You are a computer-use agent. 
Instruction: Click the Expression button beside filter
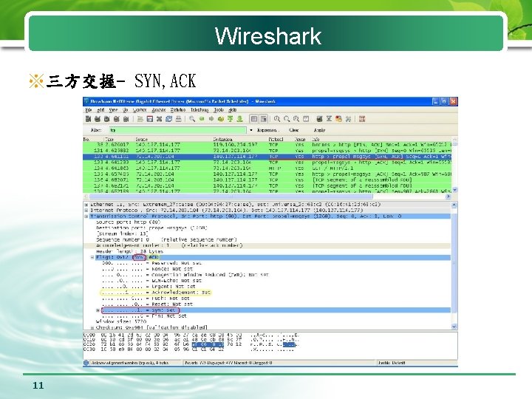267,130
